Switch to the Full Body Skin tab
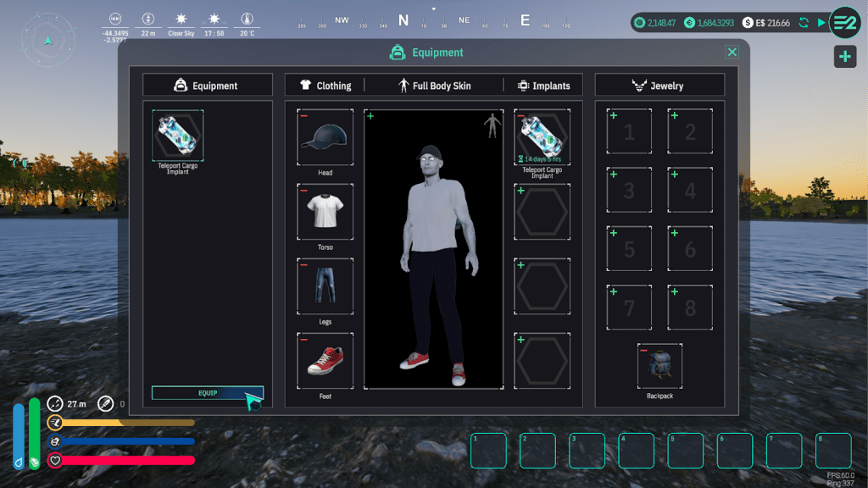Screen dimensions: 868x488 [x=434, y=86]
